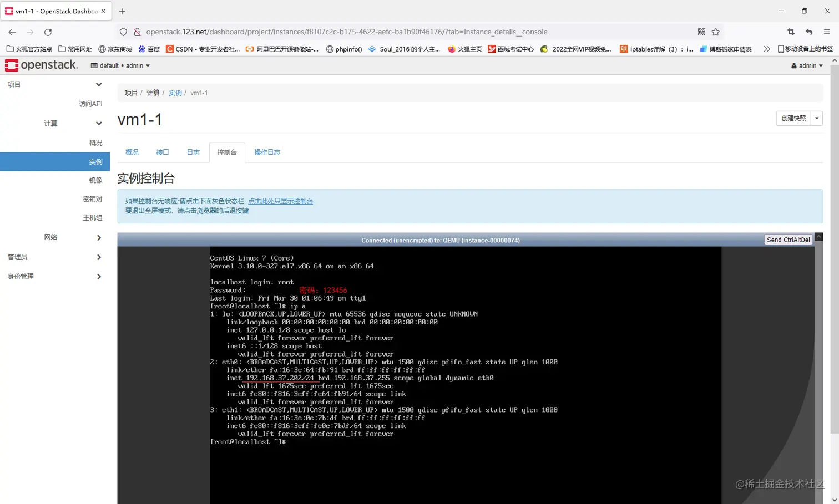Screen dimensions: 839x504
Task: Click the undo arrow icon in the browser toolbar
Action: click(809, 32)
